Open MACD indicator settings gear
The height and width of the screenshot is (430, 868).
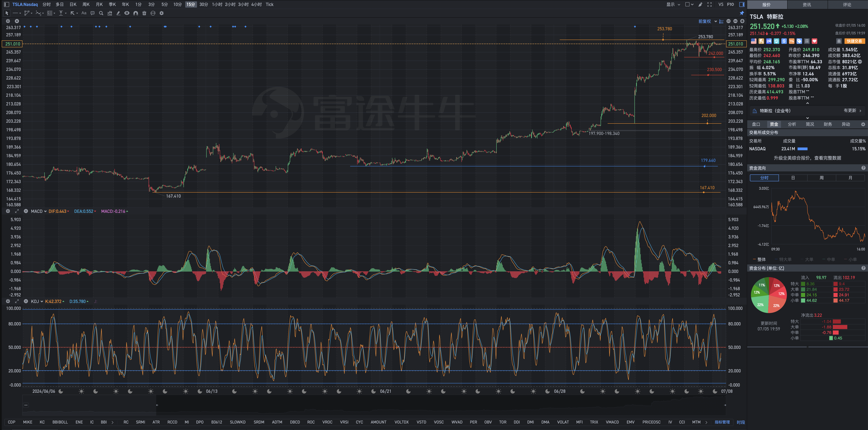[x=8, y=211]
